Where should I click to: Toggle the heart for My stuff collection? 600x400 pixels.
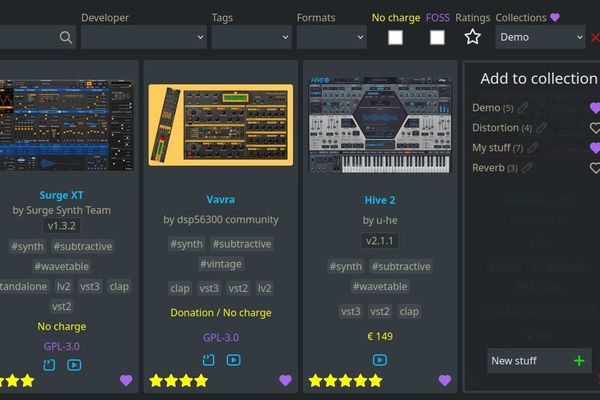594,148
